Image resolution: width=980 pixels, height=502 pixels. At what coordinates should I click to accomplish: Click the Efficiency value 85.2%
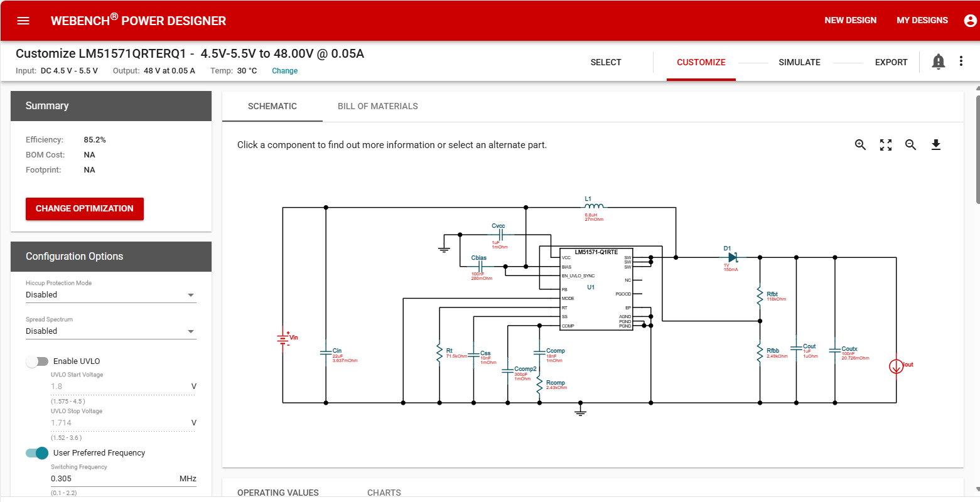[x=95, y=140]
